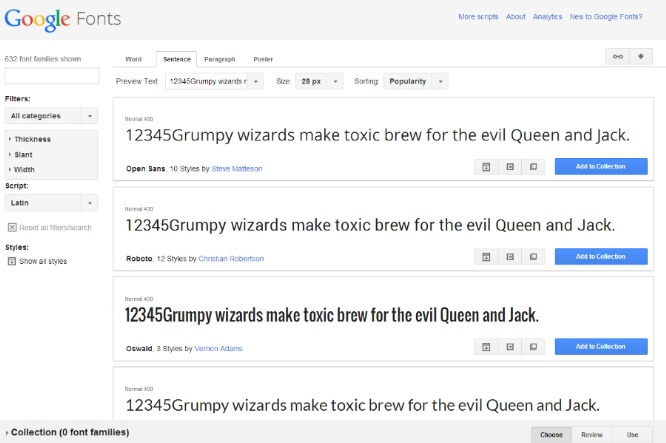
Task: Select the Choose tab in collection bar
Action: point(551,435)
